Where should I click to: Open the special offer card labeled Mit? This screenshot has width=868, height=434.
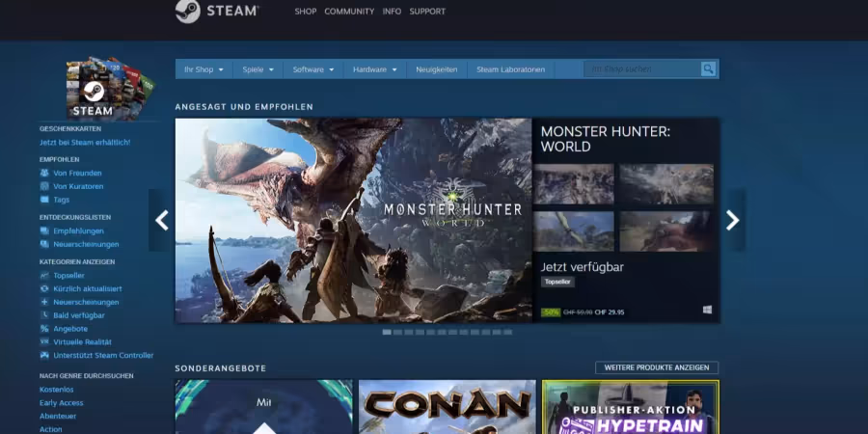pyautogui.click(x=264, y=407)
